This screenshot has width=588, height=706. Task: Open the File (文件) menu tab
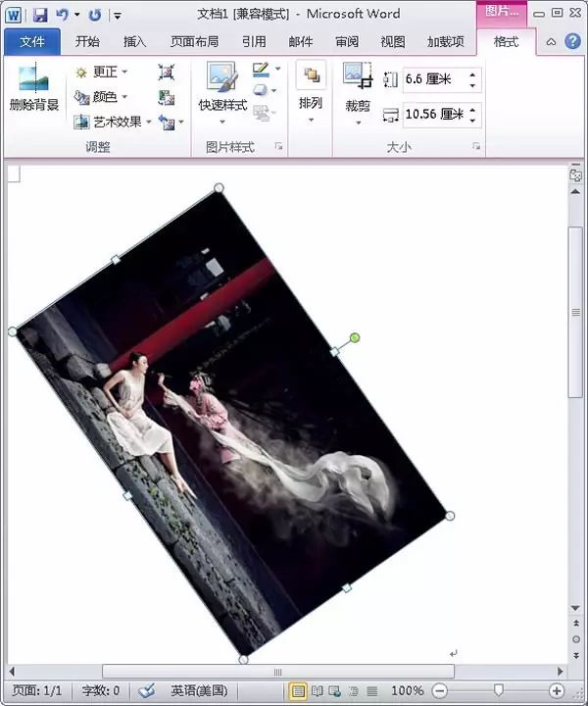pos(32,42)
